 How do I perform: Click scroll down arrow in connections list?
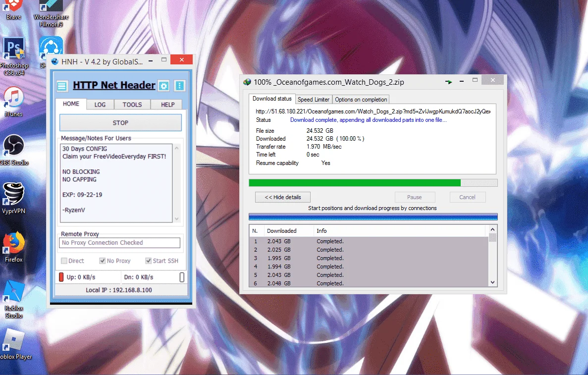point(493,282)
